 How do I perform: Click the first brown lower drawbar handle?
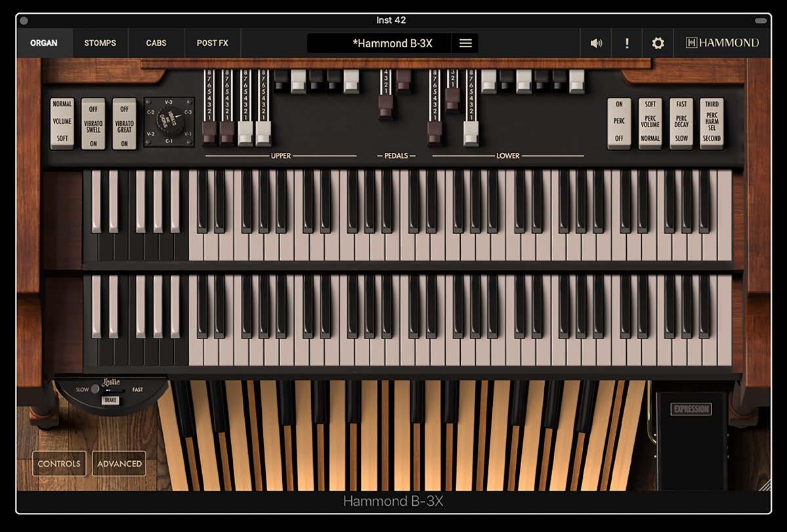435,133
